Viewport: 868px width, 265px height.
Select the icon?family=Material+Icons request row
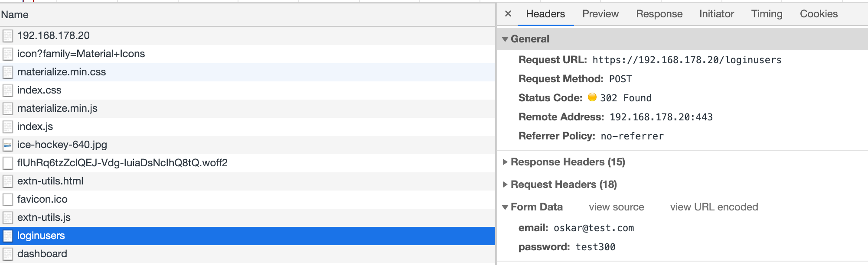pyautogui.click(x=81, y=54)
